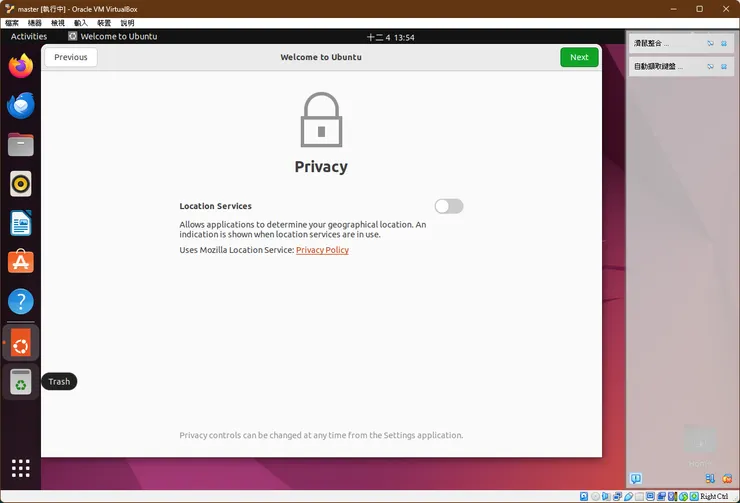This screenshot has height=503, width=740.
Task: Open the clock showing 13:54
Action: pyautogui.click(x=391, y=37)
